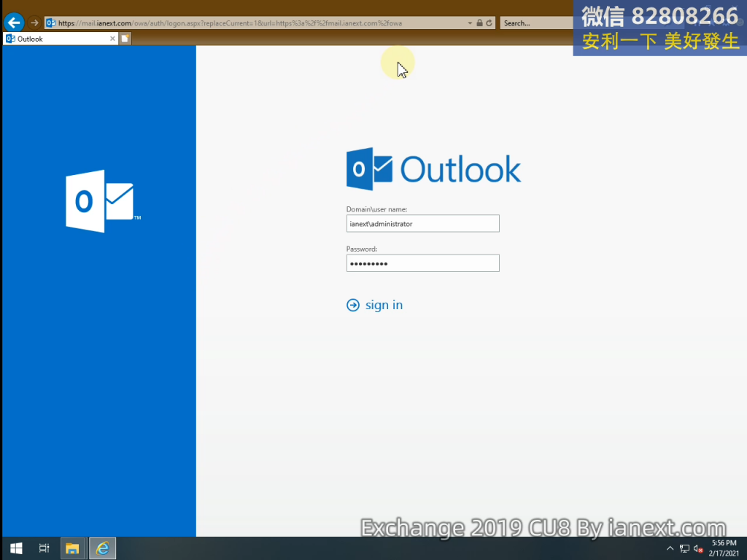Open Task View from the taskbar
The width and height of the screenshot is (747, 560).
(44, 548)
